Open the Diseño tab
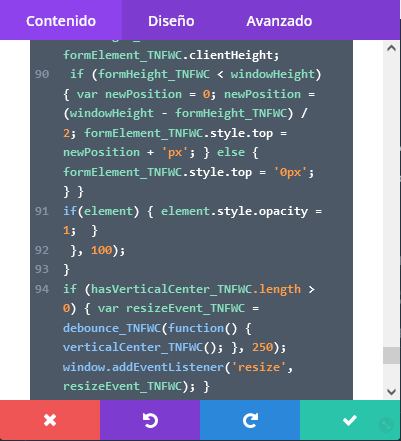The height and width of the screenshot is (441, 401). pos(171,21)
